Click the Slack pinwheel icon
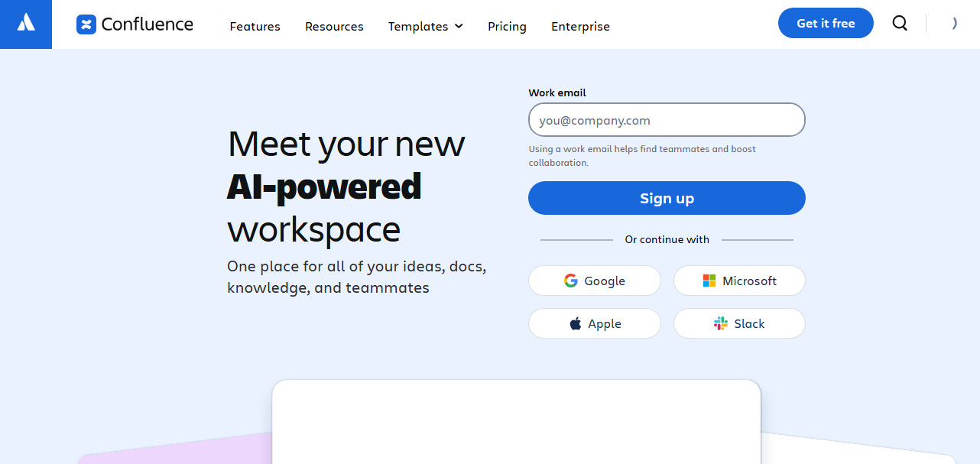The width and height of the screenshot is (980, 464). pyautogui.click(x=719, y=323)
